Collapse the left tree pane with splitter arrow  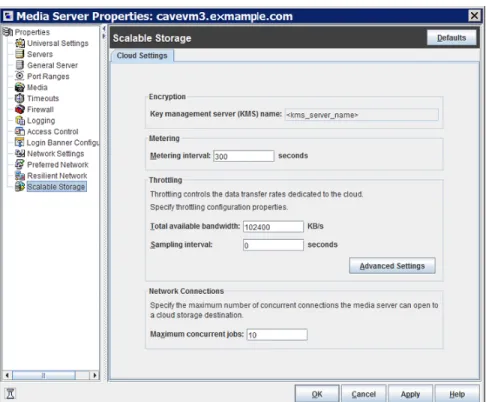pyautogui.click(x=104, y=29)
